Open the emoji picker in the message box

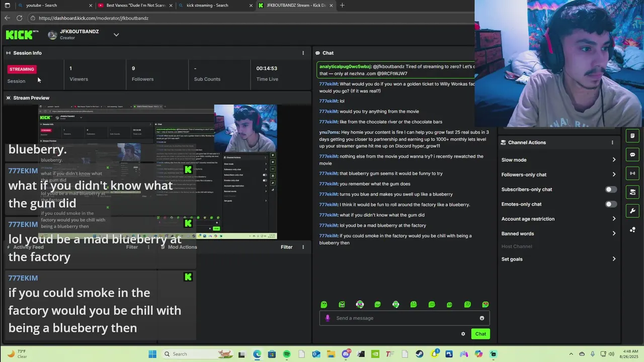[482, 318]
